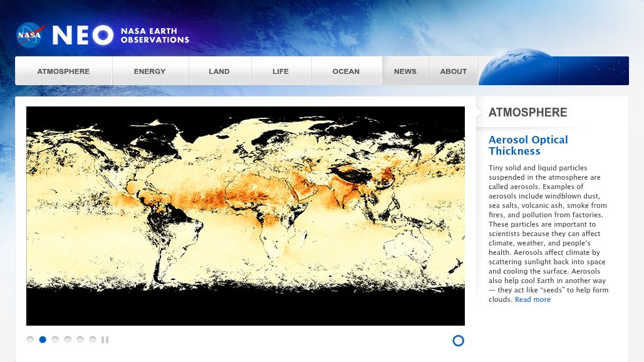Click the NASA meatball logo
644x362 pixels.
(31, 35)
